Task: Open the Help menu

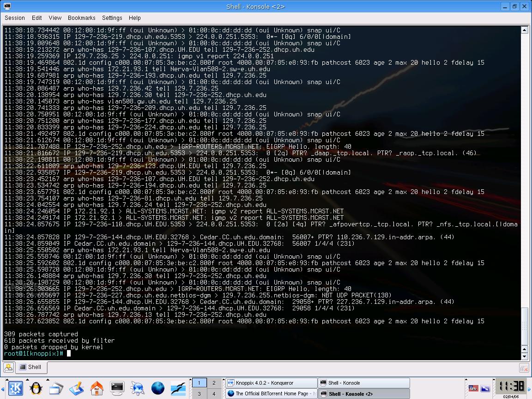Action: pos(135,18)
